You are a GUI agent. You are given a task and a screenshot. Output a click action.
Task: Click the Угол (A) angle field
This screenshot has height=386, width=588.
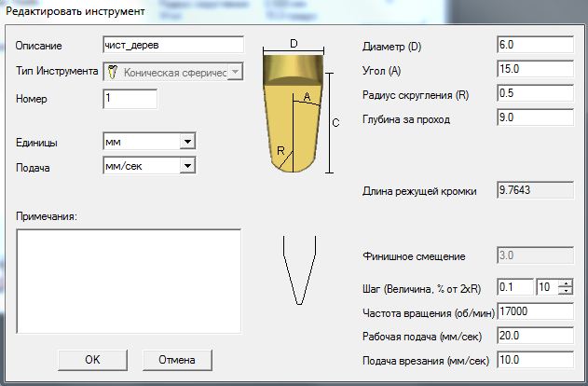click(x=535, y=69)
